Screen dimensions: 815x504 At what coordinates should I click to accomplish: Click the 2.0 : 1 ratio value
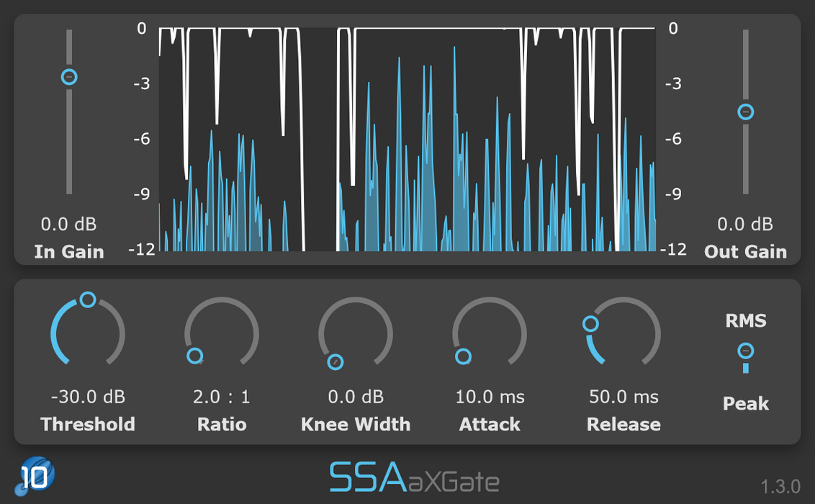click(x=222, y=397)
